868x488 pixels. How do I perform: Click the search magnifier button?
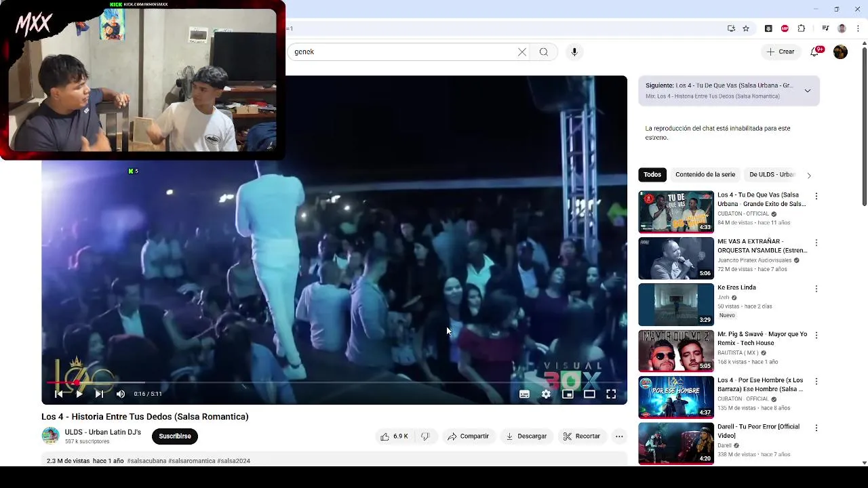(x=544, y=52)
